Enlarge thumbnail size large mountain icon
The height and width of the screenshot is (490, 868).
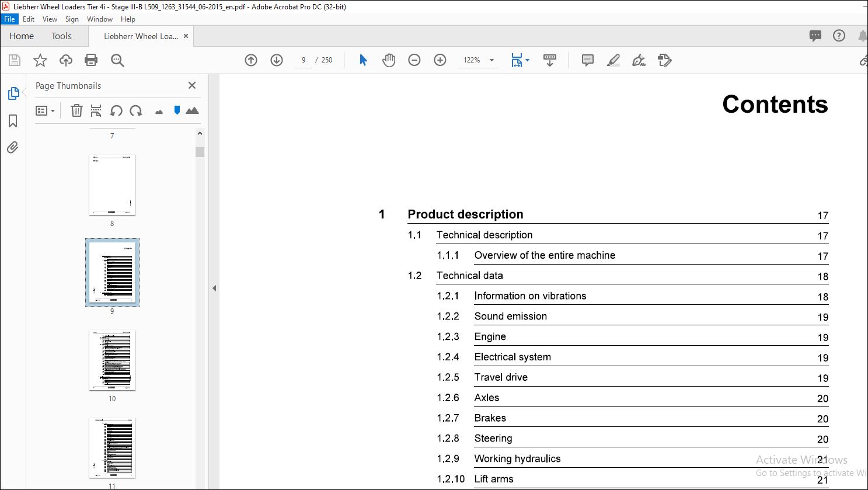[x=192, y=110]
